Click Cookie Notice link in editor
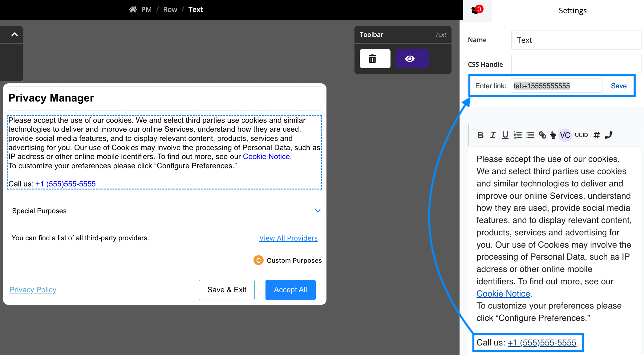This screenshot has width=644, height=355. pyautogui.click(x=503, y=293)
